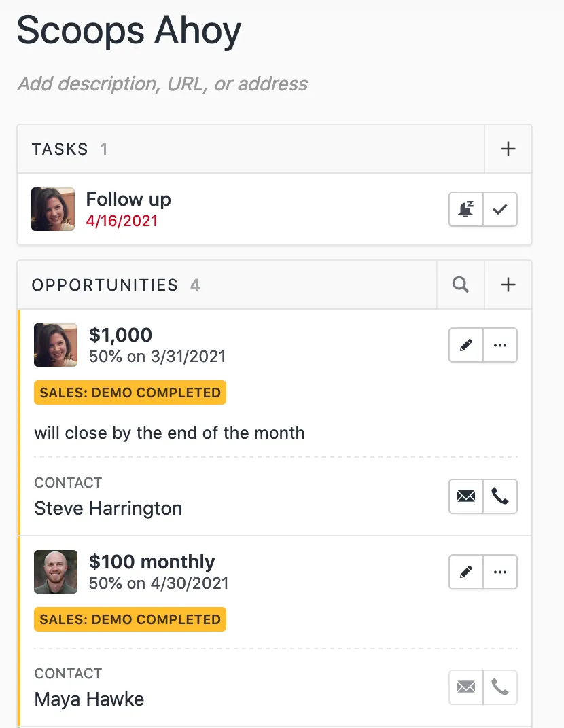The width and height of the screenshot is (564, 728).
Task: Edit the $100 monthly opportunity
Action: [x=466, y=572]
